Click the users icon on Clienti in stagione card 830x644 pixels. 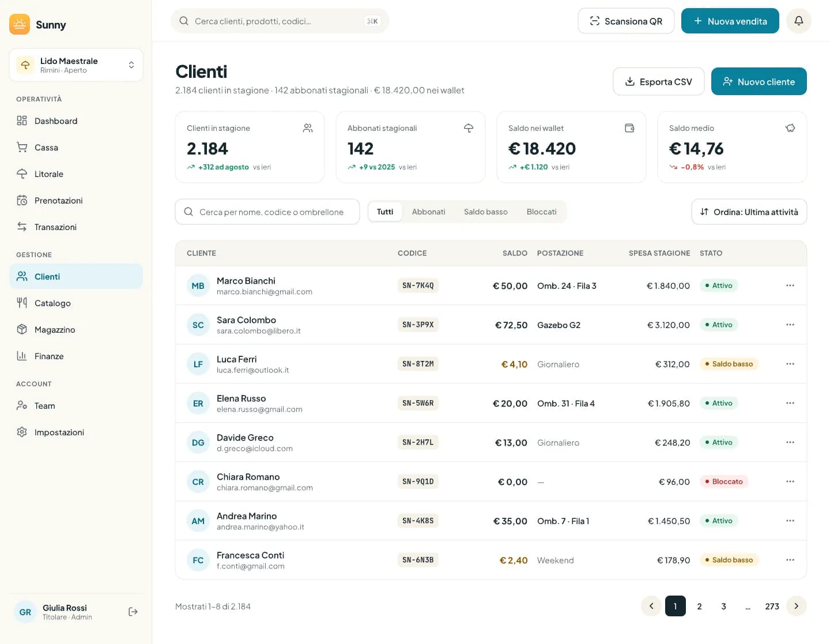point(308,128)
